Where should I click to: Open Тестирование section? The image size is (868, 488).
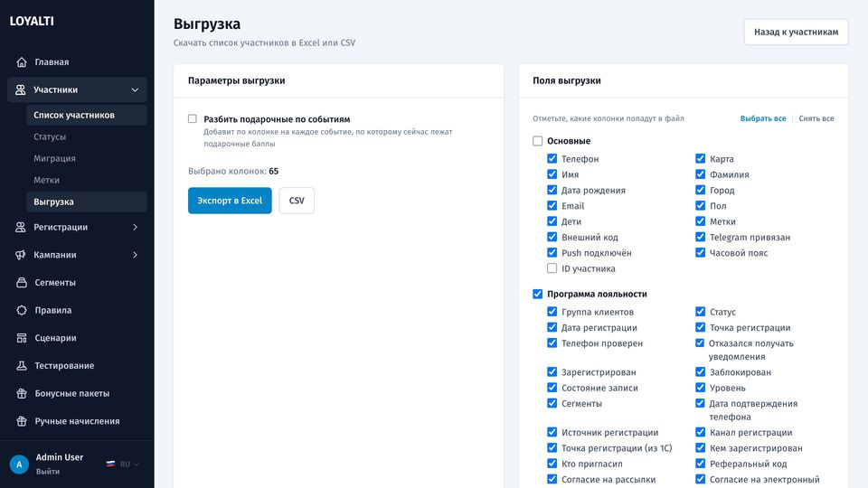(77, 365)
